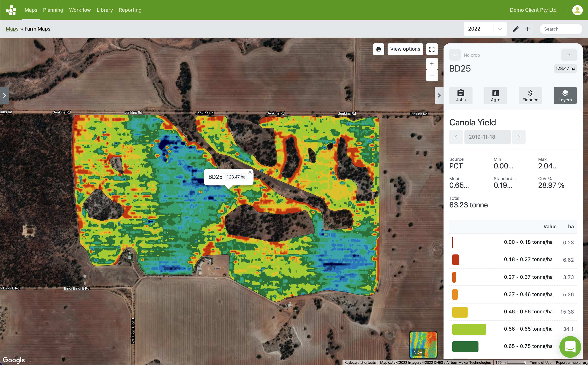
Task: Click the plus add icon near search
Action: pyautogui.click(x=528, y=29)
